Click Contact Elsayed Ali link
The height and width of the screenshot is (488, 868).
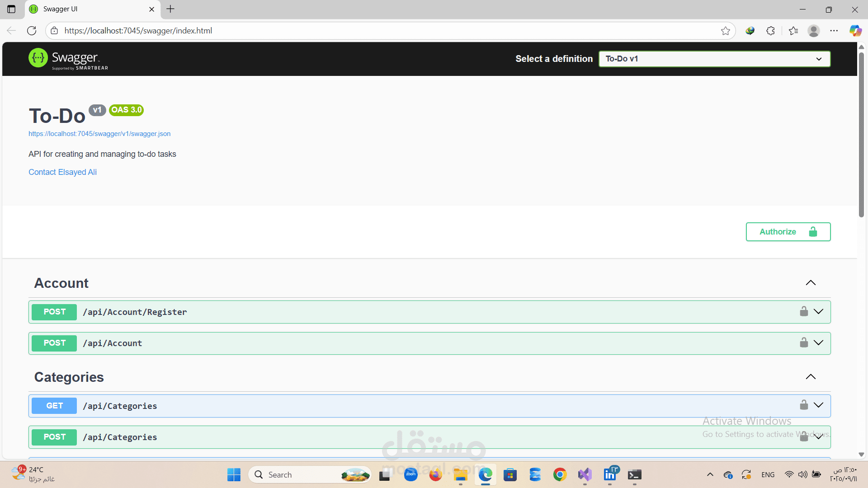62,172
